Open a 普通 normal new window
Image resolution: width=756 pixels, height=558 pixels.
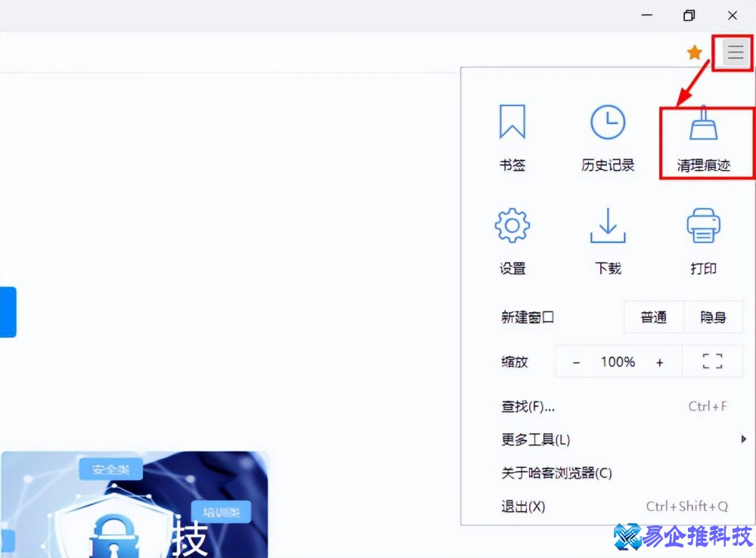pos(654,317)
